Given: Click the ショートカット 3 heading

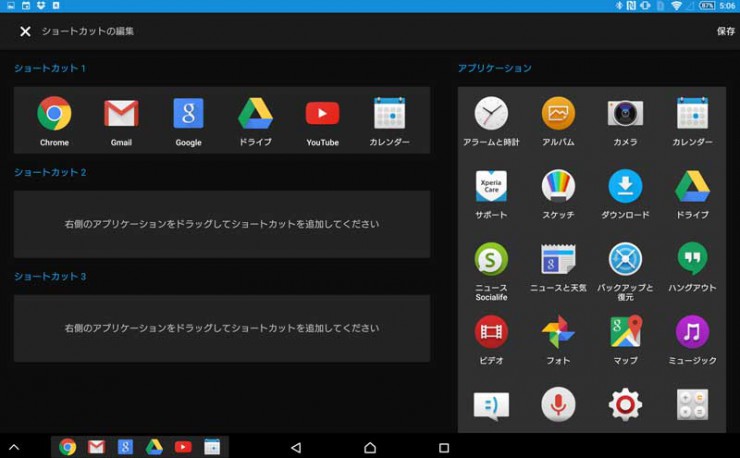Looking at the screenshot, I should (50, 277).
